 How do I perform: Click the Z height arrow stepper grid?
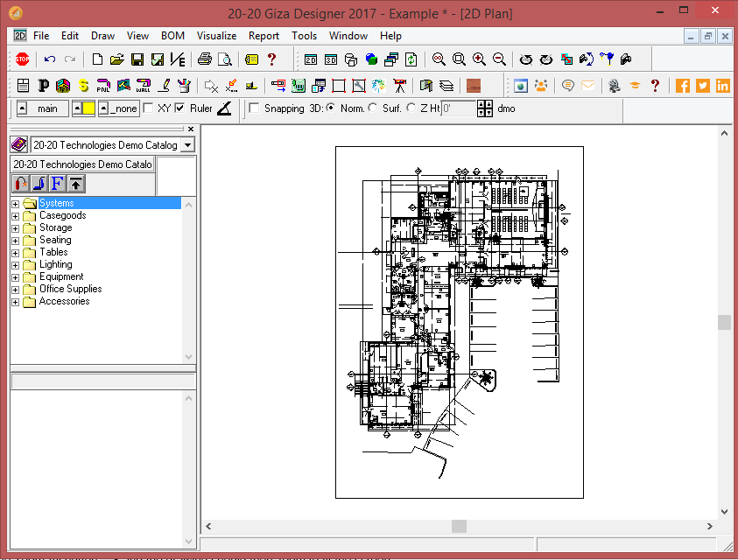tap(484, 108)
